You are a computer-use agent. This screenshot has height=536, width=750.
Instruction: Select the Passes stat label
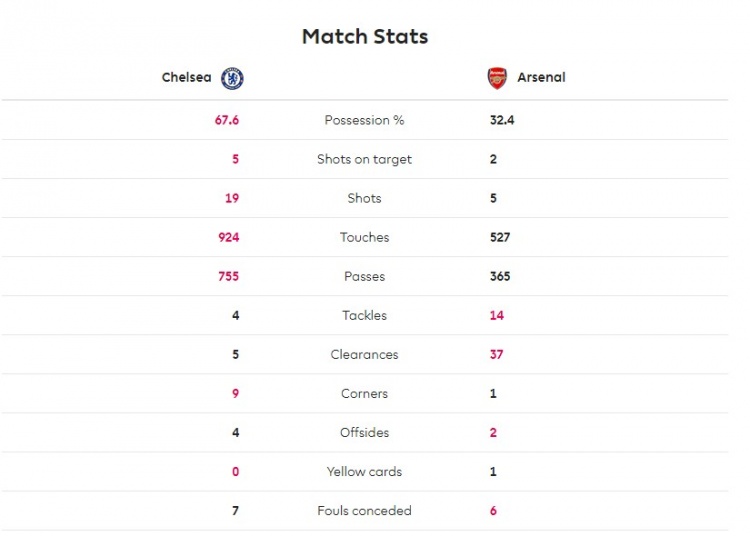click(364, 276)
